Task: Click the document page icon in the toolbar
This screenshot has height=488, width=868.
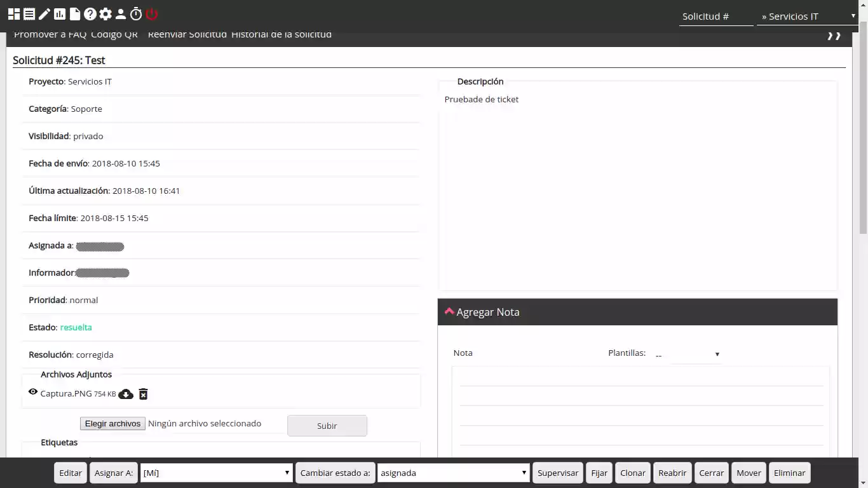Action: [75, 13]
